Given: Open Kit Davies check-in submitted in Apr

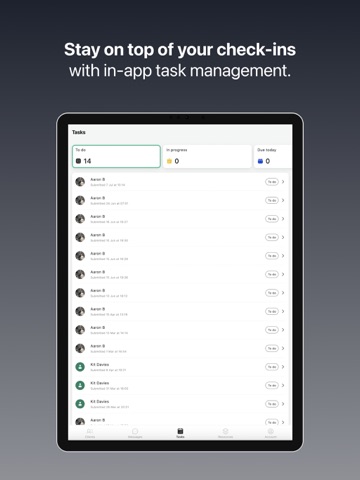Looking at the screenshot, I should [x=180, y=367].
